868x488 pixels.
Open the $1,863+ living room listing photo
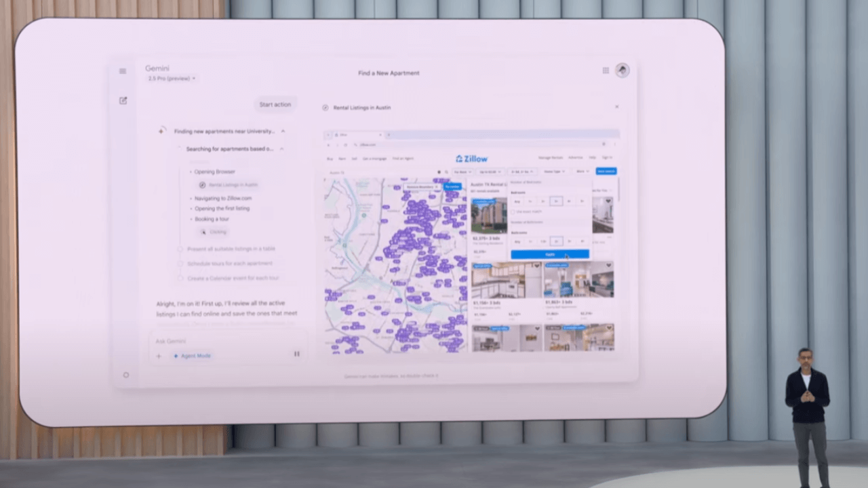point(578,279)
